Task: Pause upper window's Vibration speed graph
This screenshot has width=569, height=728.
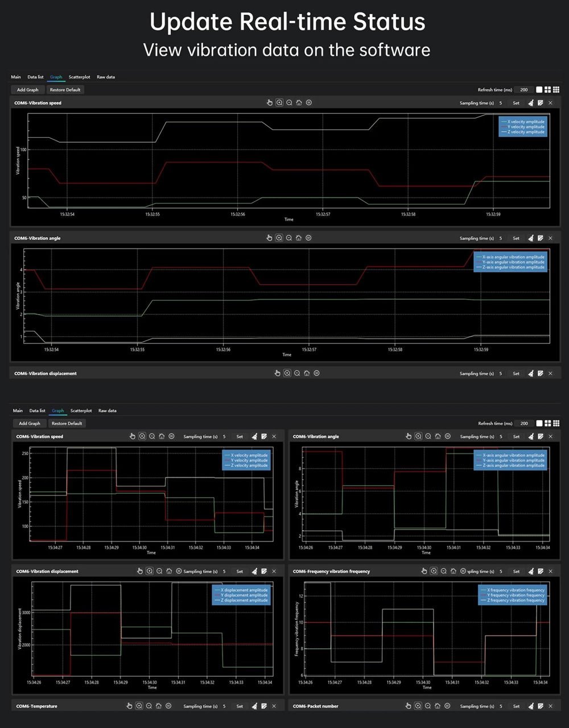Action: [308, 103]
